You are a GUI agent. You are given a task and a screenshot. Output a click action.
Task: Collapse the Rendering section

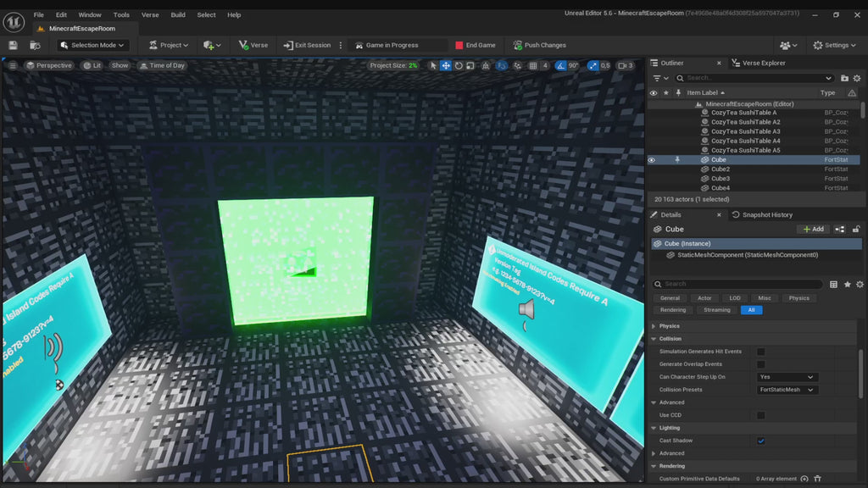click(654, 466)
